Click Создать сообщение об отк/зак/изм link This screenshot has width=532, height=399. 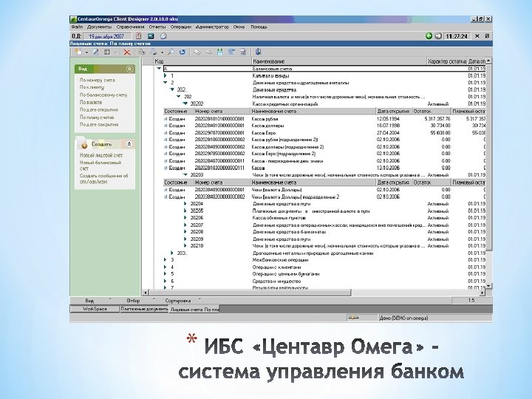(104, 179)
